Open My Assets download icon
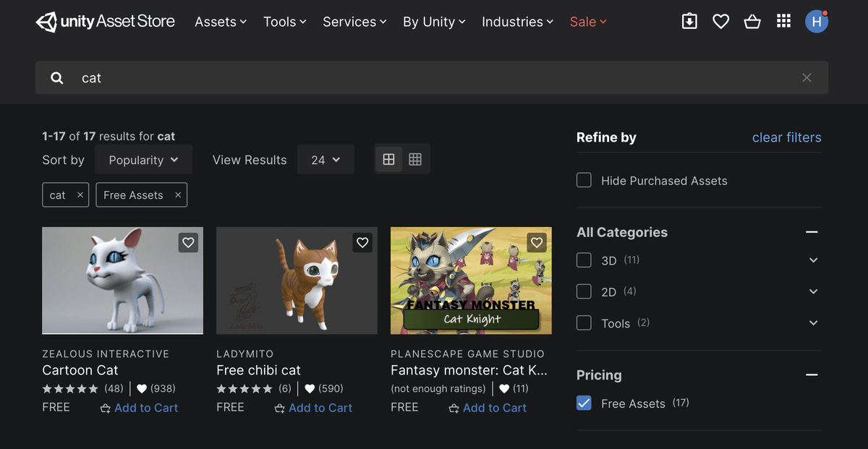 click(x=690, y=22)
